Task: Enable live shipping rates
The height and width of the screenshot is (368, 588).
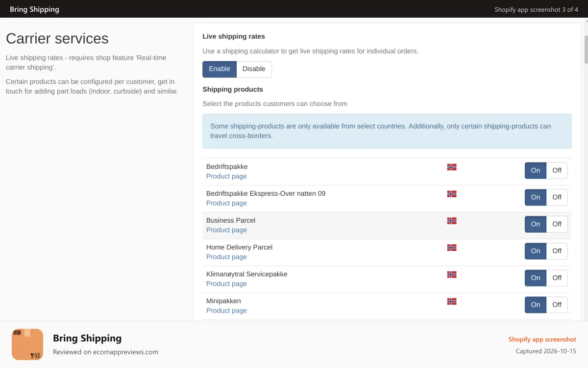Action: tap(220, 69)
